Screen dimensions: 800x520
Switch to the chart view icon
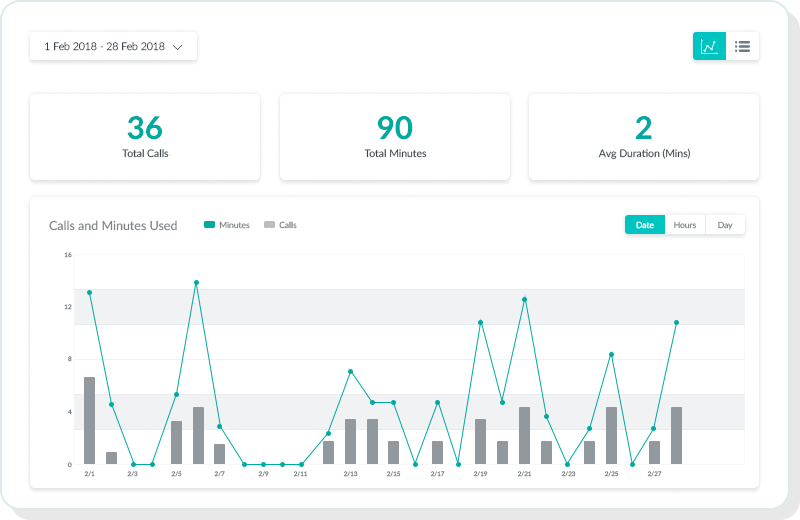(709, 46)
